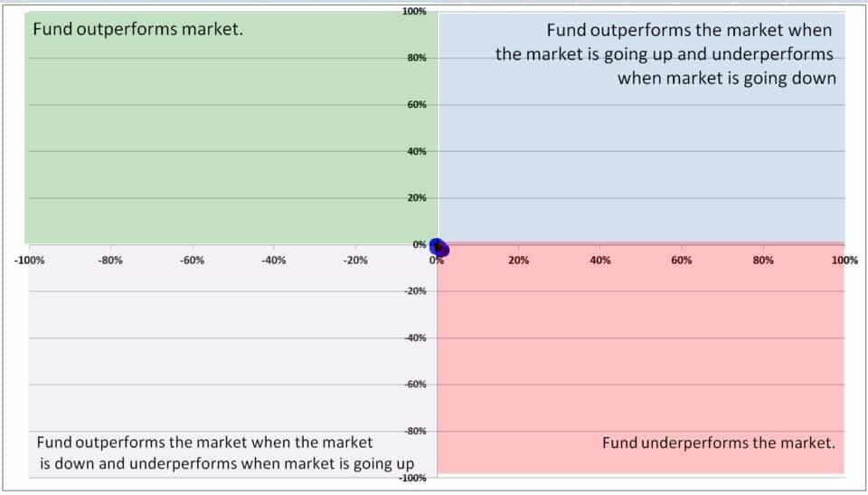
Task: Click the 100% vertical axis label at top
Action: (x=414, y=11)
